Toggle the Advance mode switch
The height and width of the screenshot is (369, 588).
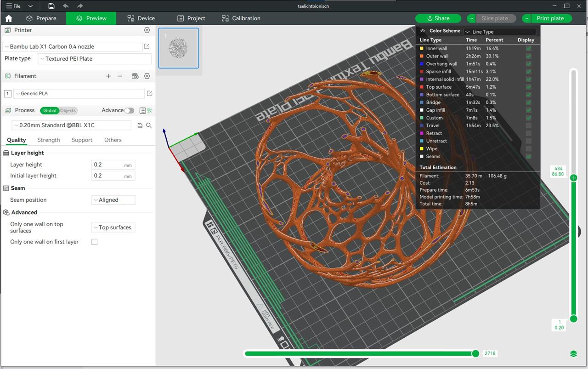click(129, 110)
